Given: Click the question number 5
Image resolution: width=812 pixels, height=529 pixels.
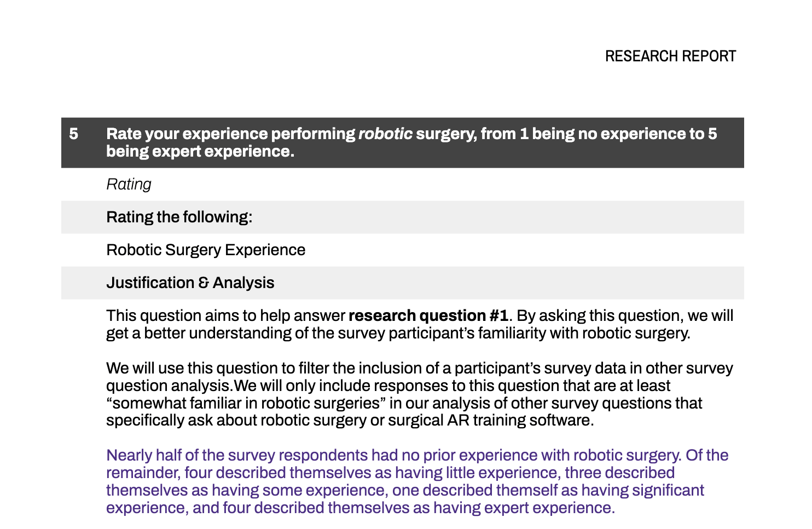Looking at the screenshot, I should pos(74,134).
